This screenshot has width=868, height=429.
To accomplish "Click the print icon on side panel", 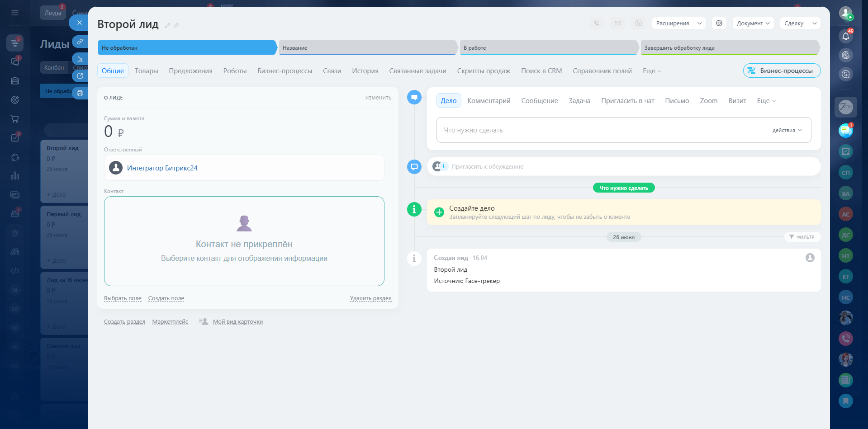I will 80,93.
